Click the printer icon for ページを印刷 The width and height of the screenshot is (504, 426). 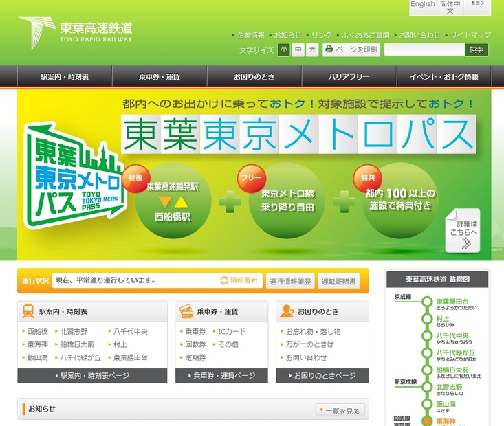click(x=329, y=49)
